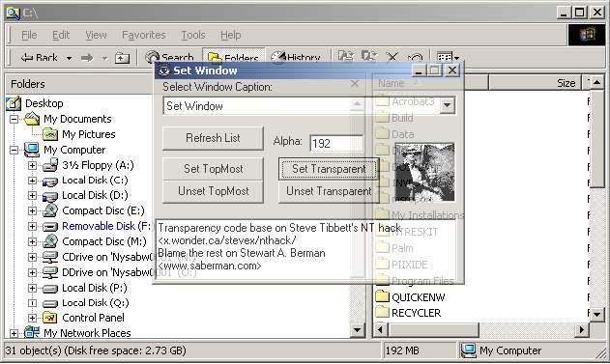The width and height of the screenshot is (610, 364).
Task: Click the Control Panel icon in tree
Action: [50, 318]
